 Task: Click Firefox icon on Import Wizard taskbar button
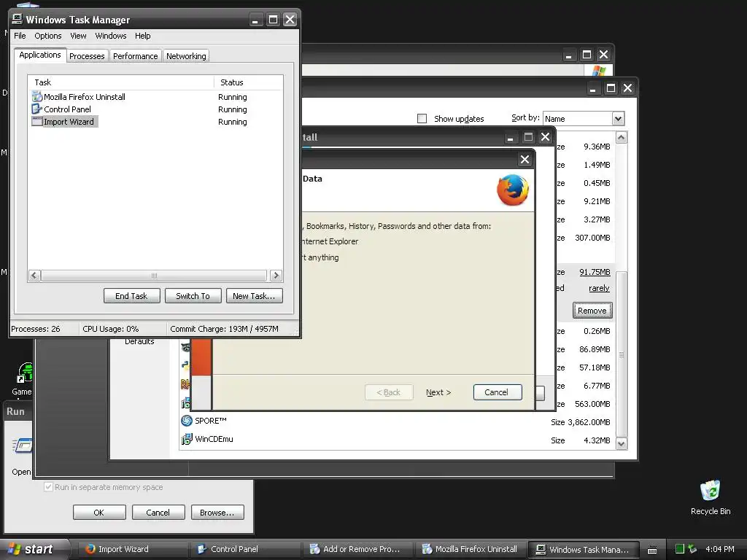click(90, 549)
